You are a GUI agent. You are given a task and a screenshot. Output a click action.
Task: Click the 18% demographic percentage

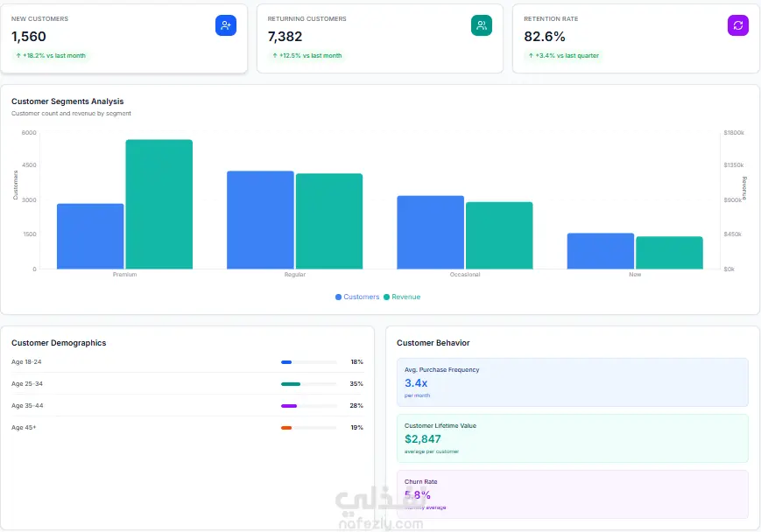(x=356, y=361)
